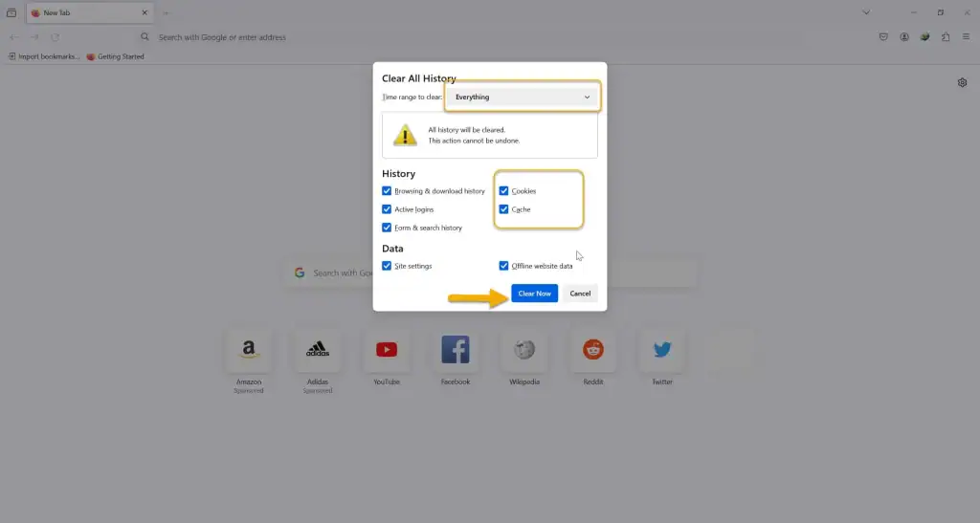Select the New Tab browser tab
980x523 pixels.
click(x=88, y=13)
